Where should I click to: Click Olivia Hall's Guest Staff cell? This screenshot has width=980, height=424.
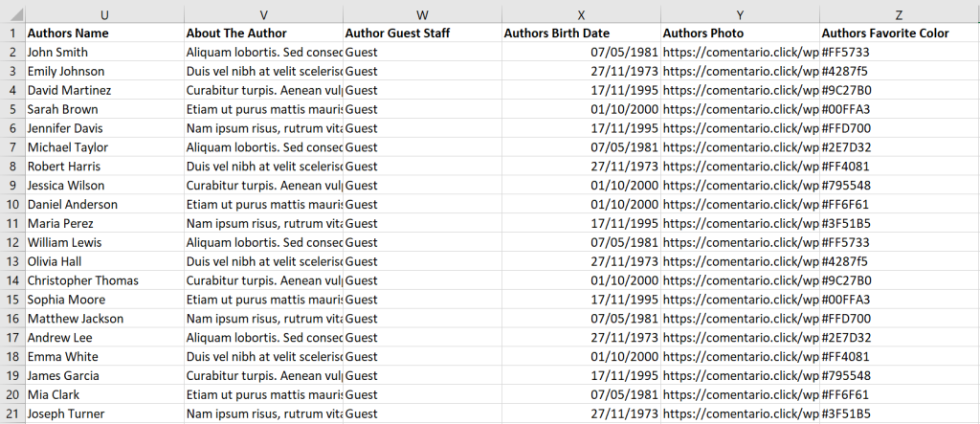(x=422, y=261)
